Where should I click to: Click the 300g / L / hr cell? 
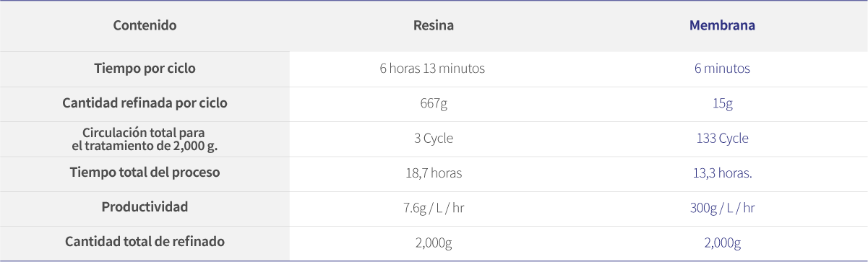[722, 208]
